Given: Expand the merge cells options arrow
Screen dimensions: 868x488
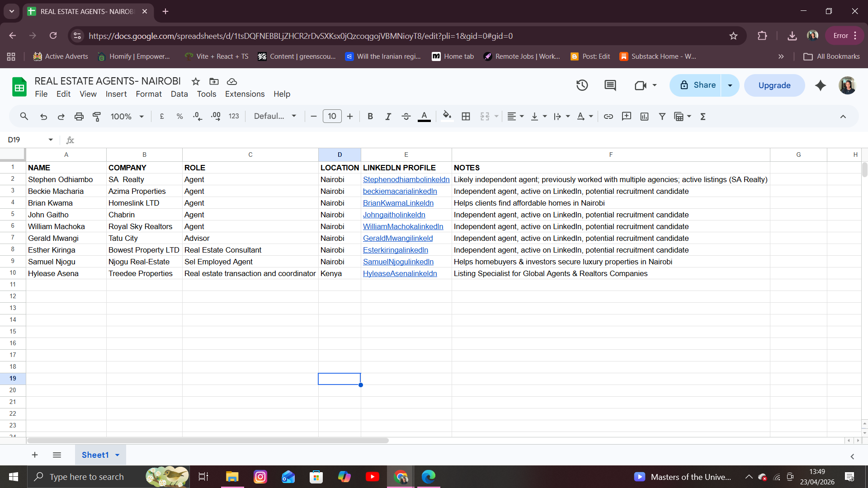Looking at the screenshot, I should pyautogui.click(x=496, y=117).
